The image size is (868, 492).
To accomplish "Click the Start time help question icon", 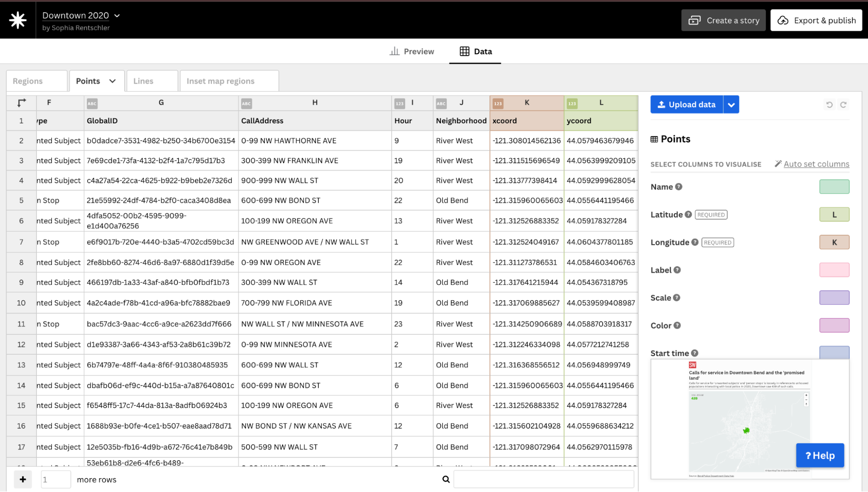I will point(694,353).
